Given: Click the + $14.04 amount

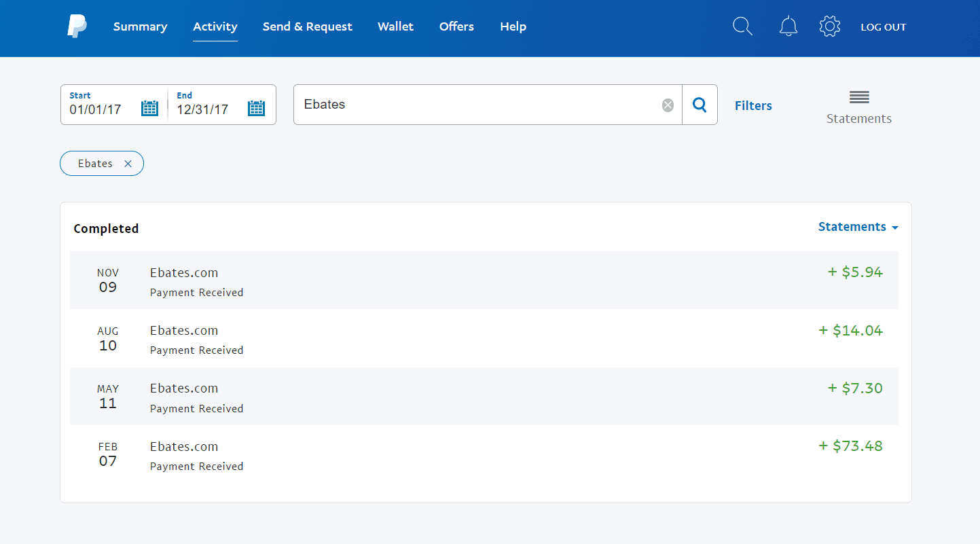Looking at the screenshot, I should click(x=851, y=331).
